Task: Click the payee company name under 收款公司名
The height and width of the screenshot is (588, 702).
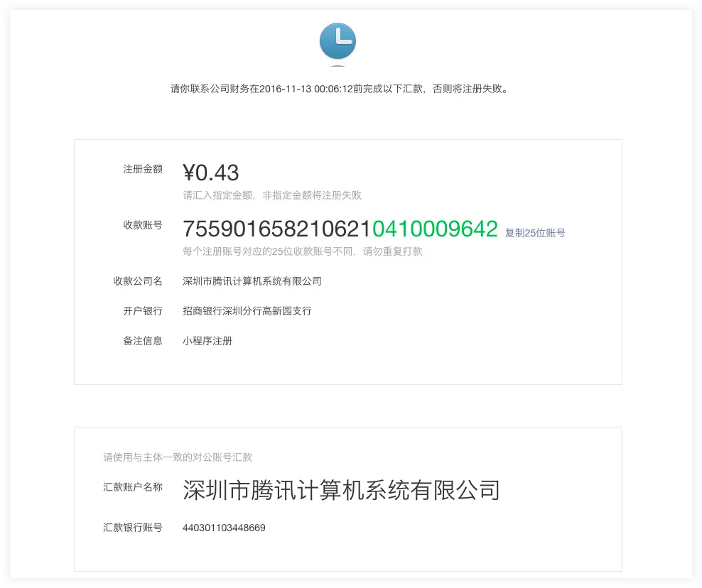Action: click(x=252, y=281)
